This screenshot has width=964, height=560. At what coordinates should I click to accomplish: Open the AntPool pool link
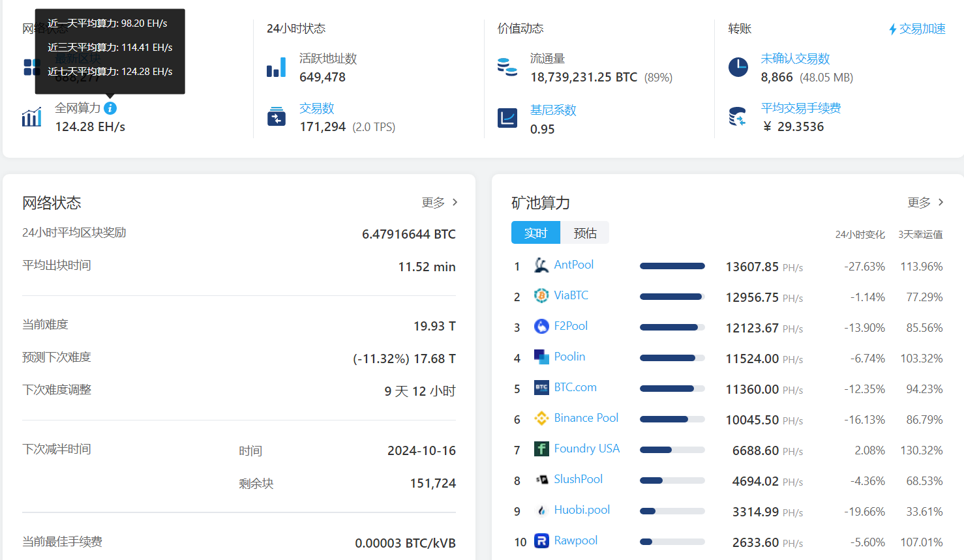click(574, 265)
